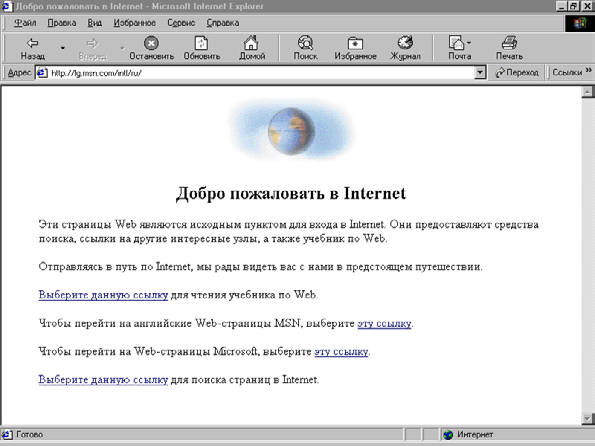Print the page with Печать icon
Viewport: 595px width, 446px height.
509,43
